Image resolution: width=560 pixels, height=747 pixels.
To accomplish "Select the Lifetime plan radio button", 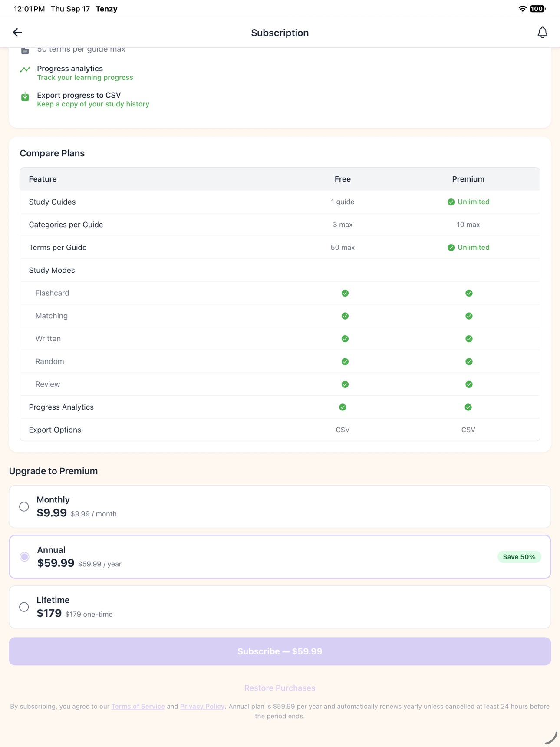I will (24, 607).
